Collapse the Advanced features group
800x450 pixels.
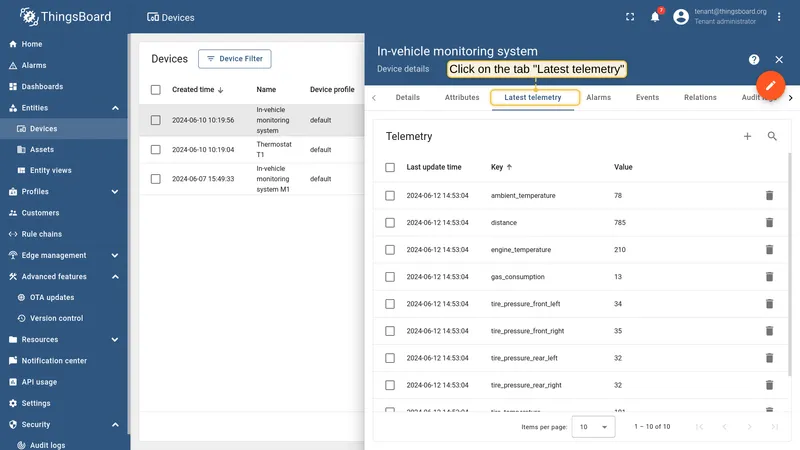pos(115,277)
